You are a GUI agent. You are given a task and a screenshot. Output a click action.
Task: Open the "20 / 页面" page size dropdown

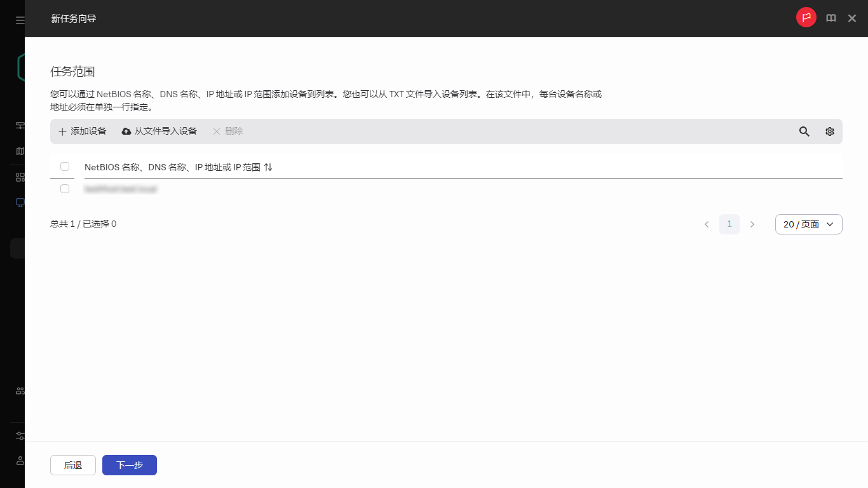pyautogui.click(x=808, y=224)
